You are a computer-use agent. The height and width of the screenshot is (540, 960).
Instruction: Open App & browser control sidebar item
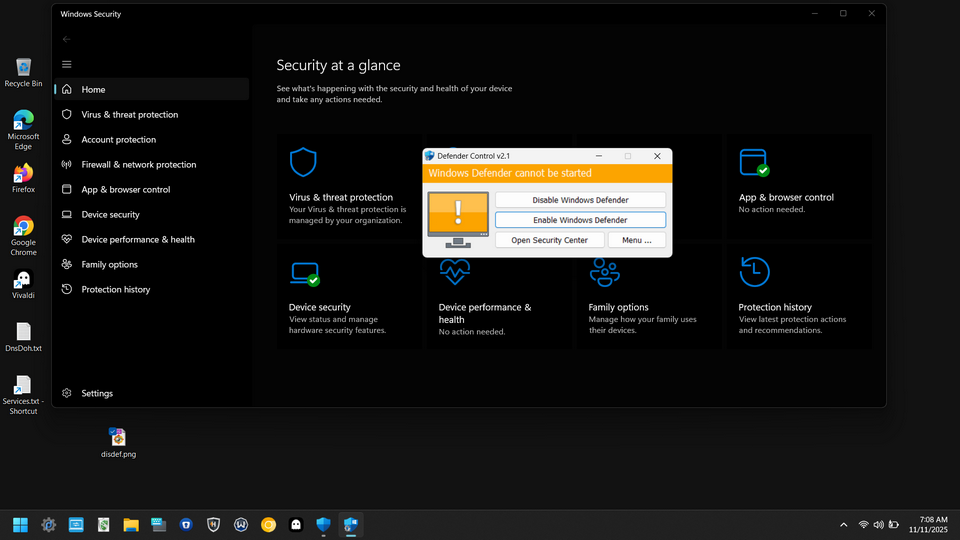pos(151,190)
